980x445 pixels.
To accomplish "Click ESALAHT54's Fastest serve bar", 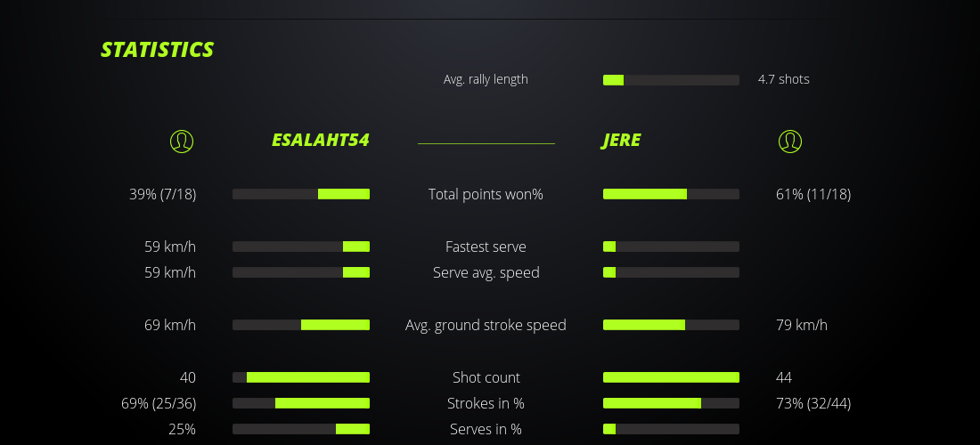I will [x=301, y=247].
